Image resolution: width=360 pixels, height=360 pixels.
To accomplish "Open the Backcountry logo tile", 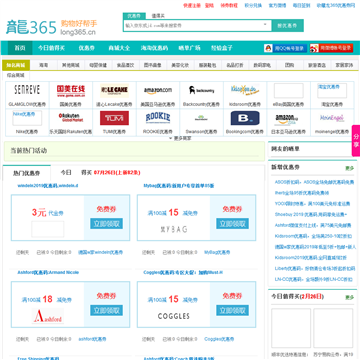I will [x=202, y=90].
